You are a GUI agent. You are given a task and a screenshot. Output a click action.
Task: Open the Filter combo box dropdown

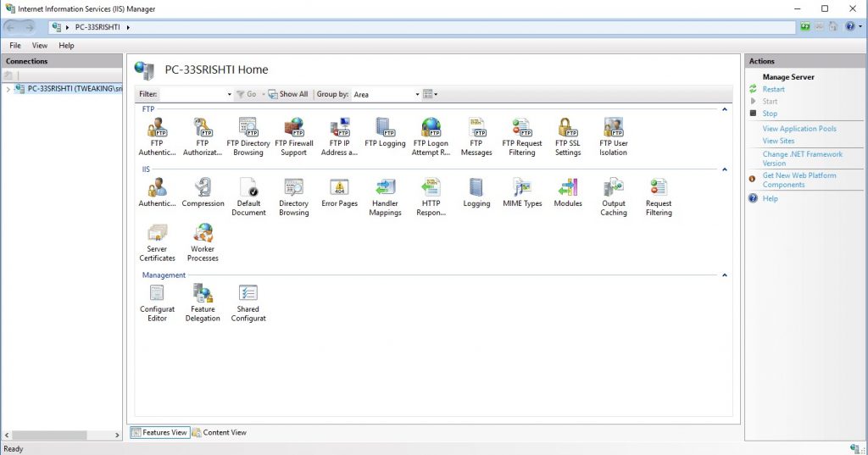coord(229,95)
